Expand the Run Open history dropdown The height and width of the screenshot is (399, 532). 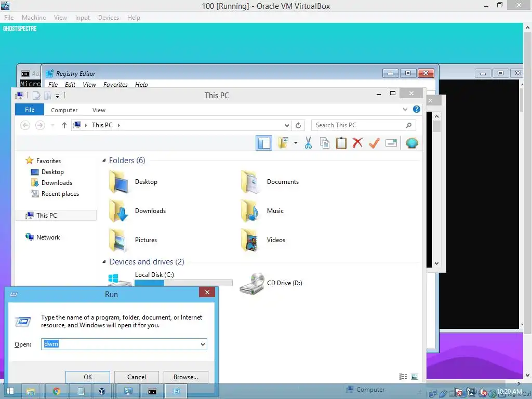[x=203, y=344]
